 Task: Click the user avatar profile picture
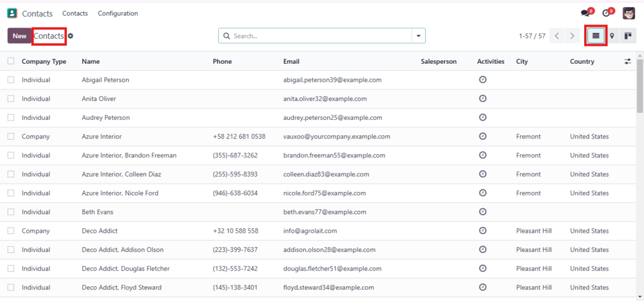pos(629,13)
